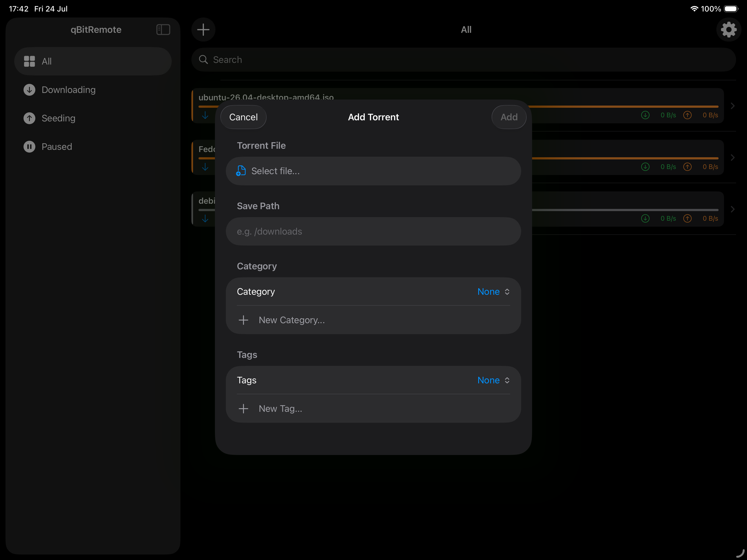Open the Tags None dropdown
The image size is (747, 560).
[493, 380]
